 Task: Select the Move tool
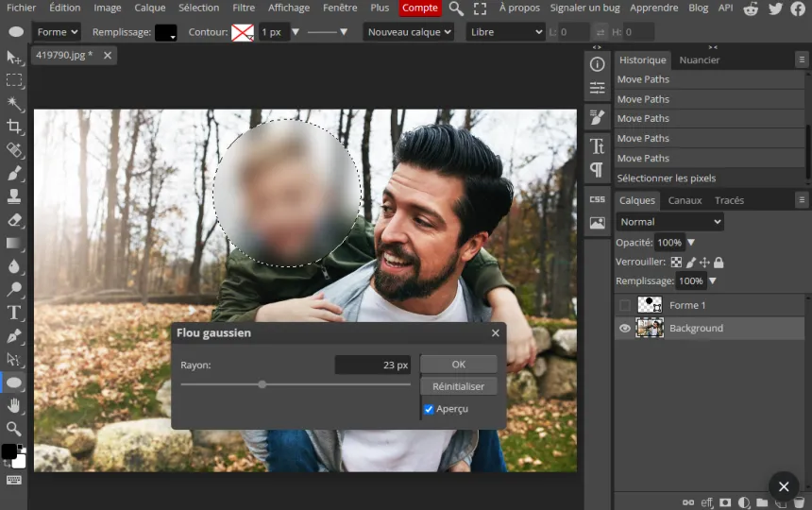point(13,57)
